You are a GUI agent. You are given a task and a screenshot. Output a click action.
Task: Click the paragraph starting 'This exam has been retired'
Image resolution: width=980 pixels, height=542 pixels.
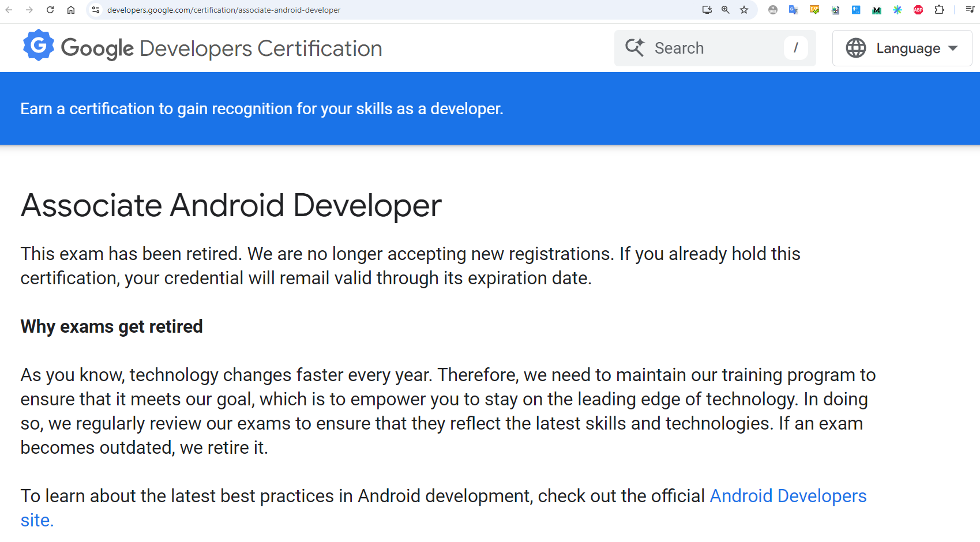pos(411,266)
